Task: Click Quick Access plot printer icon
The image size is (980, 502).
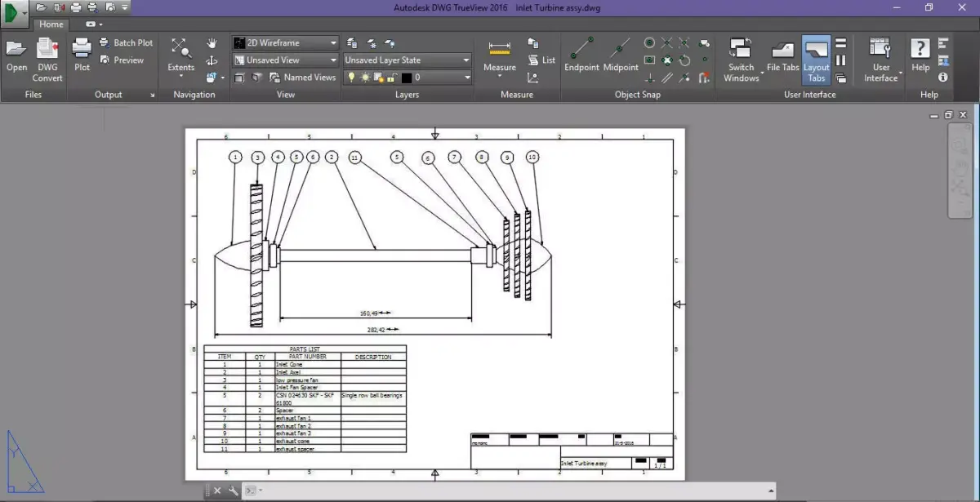Action: pos(76,7)
